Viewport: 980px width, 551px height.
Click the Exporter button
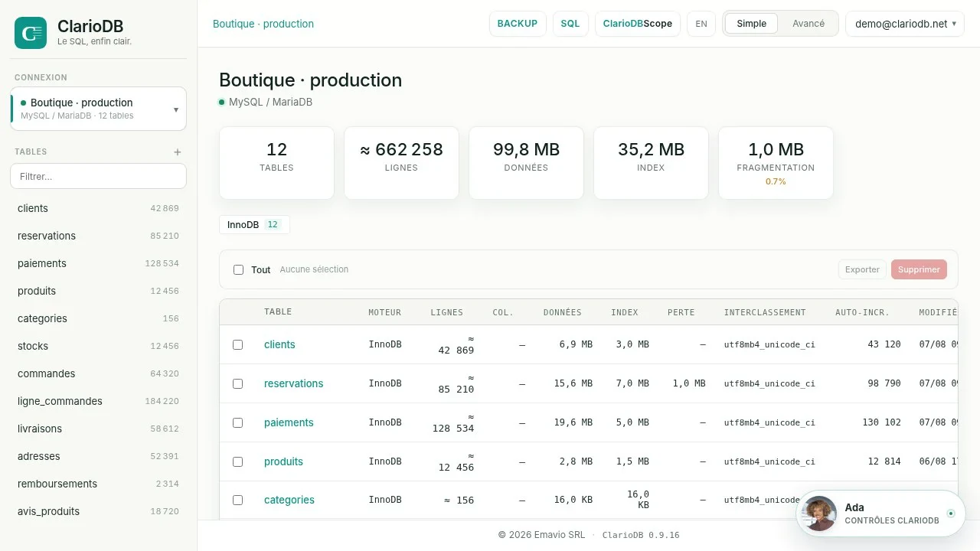pos(862,269)
